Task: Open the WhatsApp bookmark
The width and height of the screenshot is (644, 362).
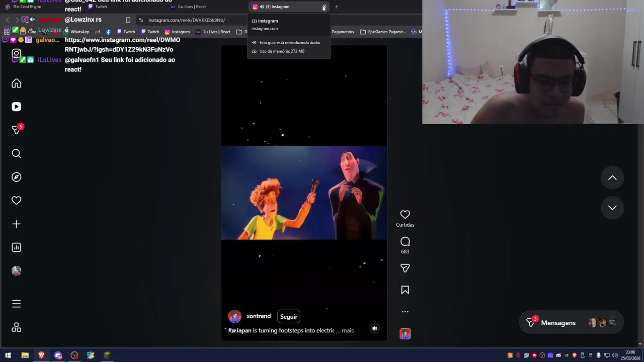Action: click(x=76, y=32)
